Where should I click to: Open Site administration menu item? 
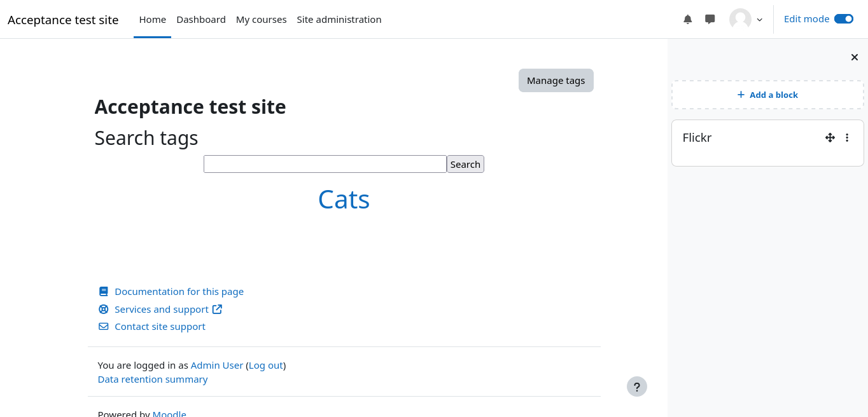tap(339, 20)
